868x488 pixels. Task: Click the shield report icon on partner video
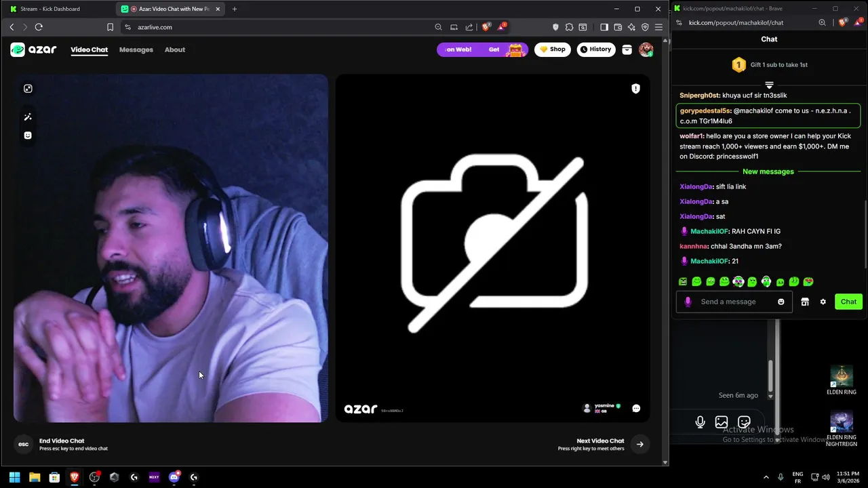[x=635, y=89]
